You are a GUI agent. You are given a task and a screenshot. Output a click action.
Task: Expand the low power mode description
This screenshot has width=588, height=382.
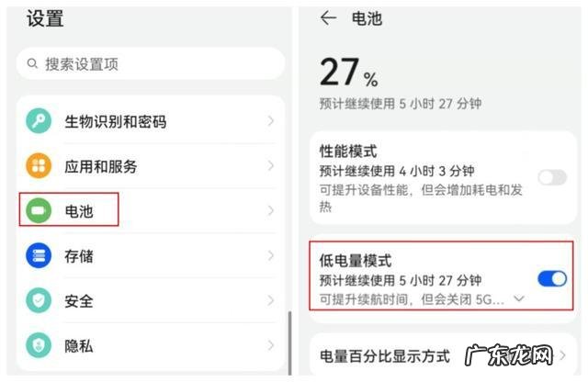(x=520, y=299)
